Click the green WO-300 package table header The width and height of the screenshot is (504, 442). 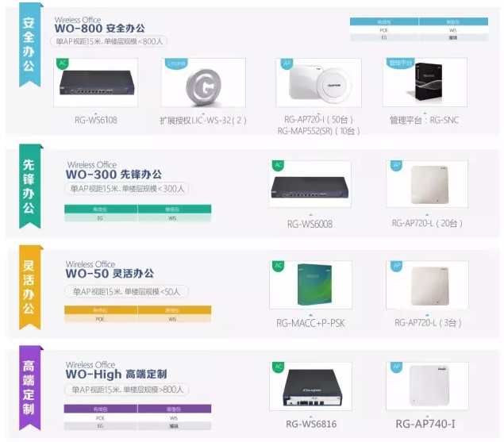(x=138, y=209)
